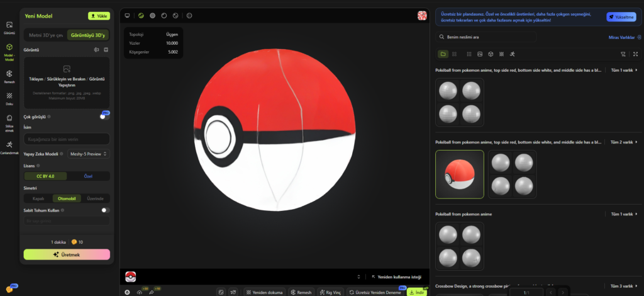
Task: Filter assets by image type icon
Action: click(x=480, y=54)
